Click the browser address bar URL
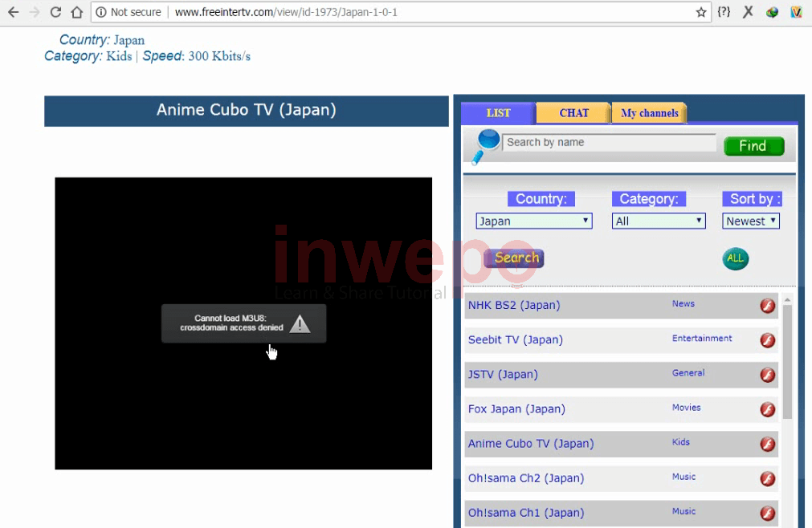The image size is (812, 528). tap(286, 12)
